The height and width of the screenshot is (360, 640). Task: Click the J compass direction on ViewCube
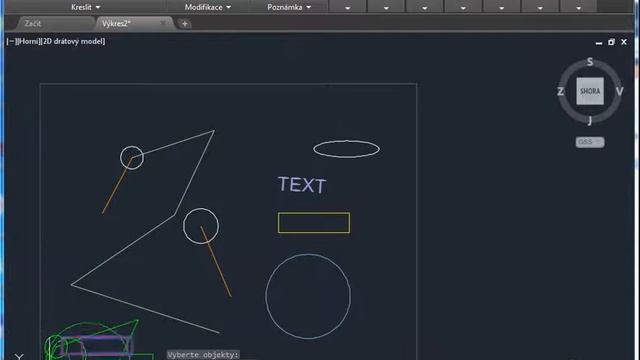(x=589, y=121)
